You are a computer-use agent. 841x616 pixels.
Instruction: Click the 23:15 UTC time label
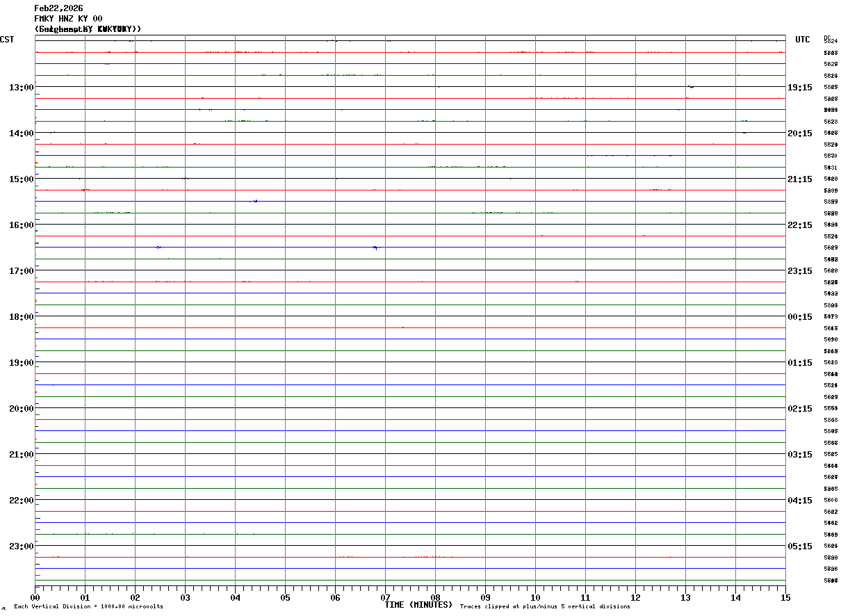pos(800,271)
